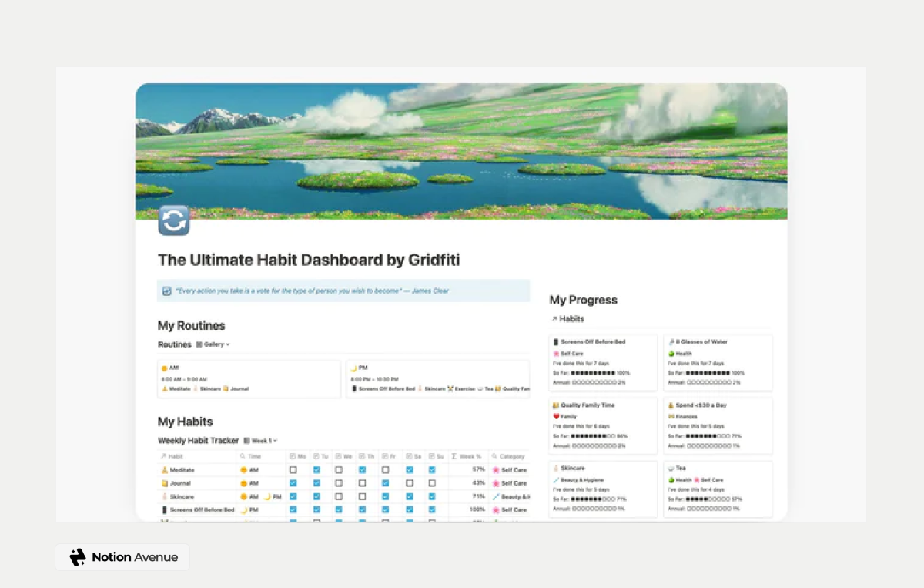Open the linked Habits database title
Image resolution: width=924 pixels, height=588 pixels.
[x=571, y=319]
